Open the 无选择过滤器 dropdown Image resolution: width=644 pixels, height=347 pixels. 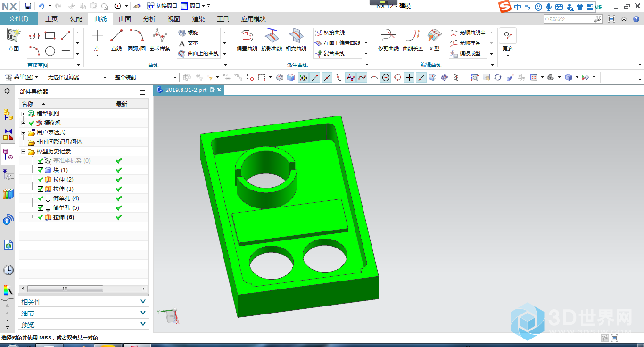(x=77, y=77)
